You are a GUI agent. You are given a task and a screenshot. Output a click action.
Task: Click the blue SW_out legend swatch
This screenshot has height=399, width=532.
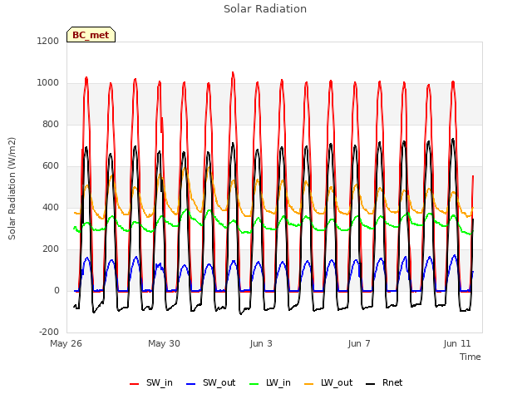tap(191, 384)
